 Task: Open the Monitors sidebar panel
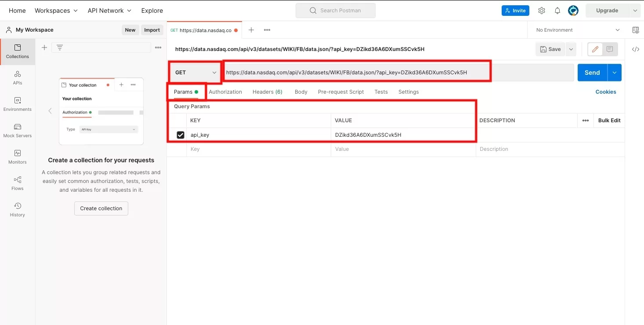(x=18, y=157)
